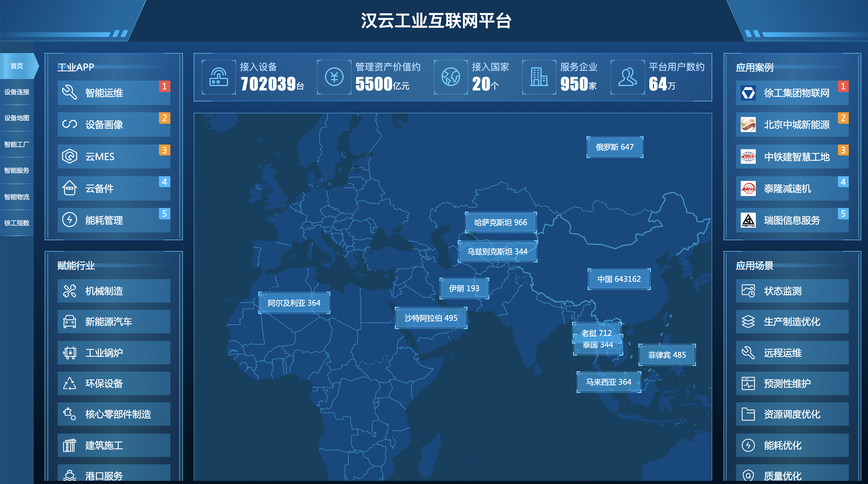Click the folder icon beside 资源调度优化
Viewport: 868px width, 484px height.
[748, 414]
